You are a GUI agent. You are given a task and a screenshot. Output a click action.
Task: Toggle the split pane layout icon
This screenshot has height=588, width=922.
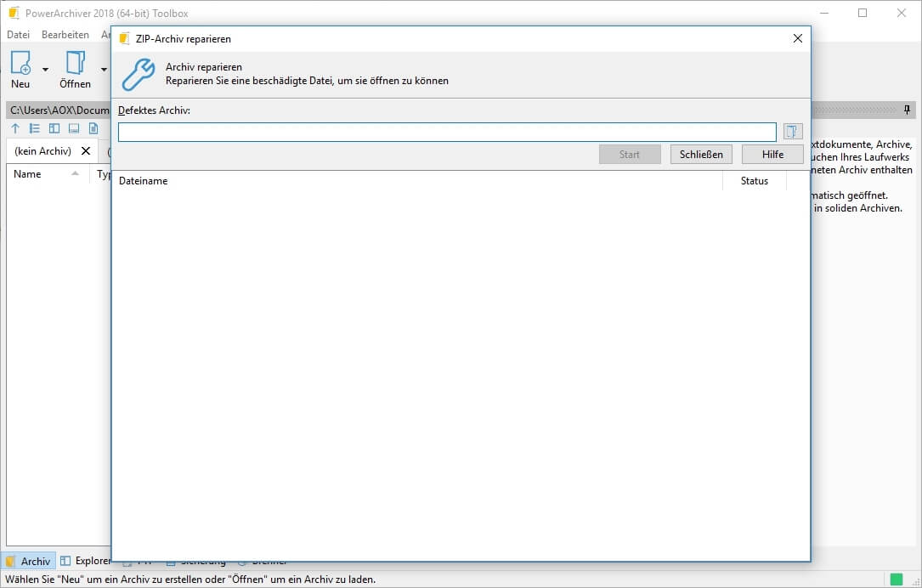(54, 128)
